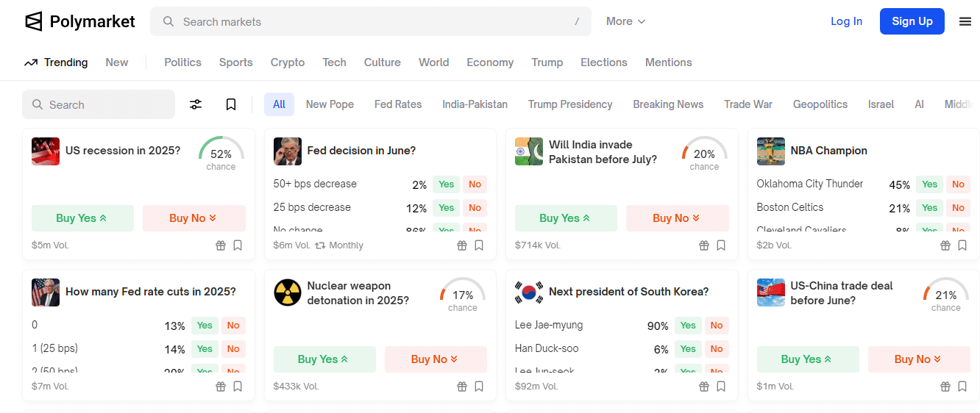Bookmark the US-China trade deal market
Image resolution: width=980 pixels, height=413 pixels.
(962, 387)
